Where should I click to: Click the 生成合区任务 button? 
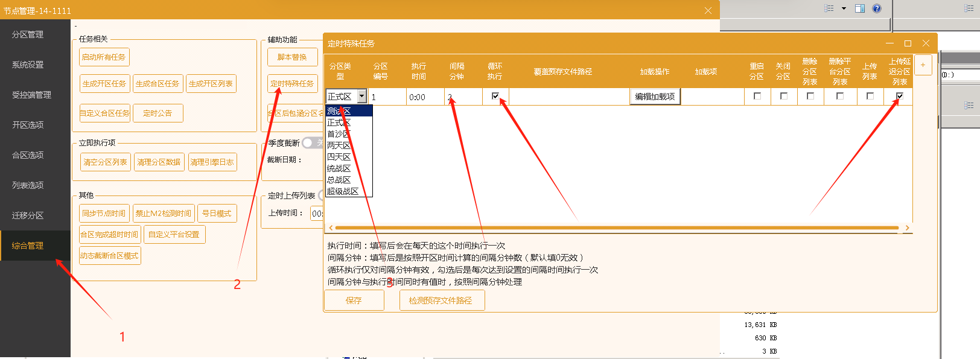pos(157,84)
